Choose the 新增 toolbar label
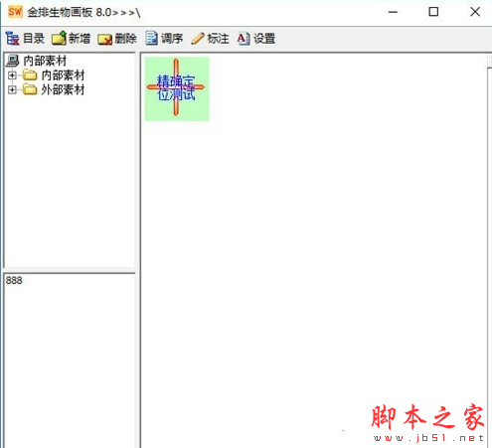The width and height of the screenshot is (492, 448). (80, 39)
